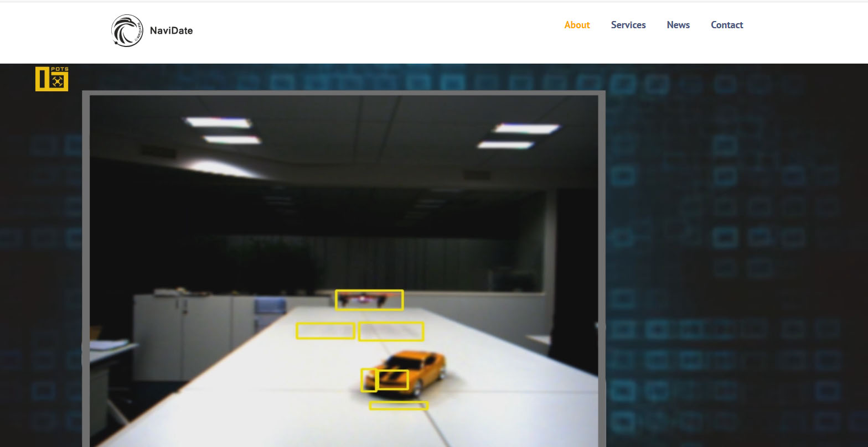Select the yellow box on the car hood
This screenshot has height=447, width=868.
coord(392,380)
